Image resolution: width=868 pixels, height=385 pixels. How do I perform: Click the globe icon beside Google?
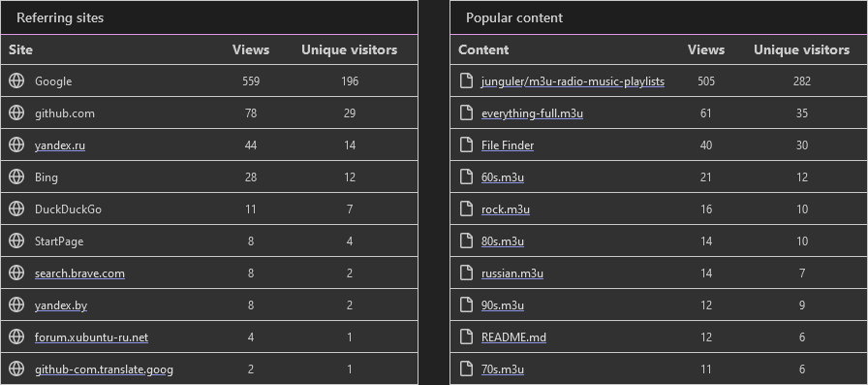coord(16,80)
